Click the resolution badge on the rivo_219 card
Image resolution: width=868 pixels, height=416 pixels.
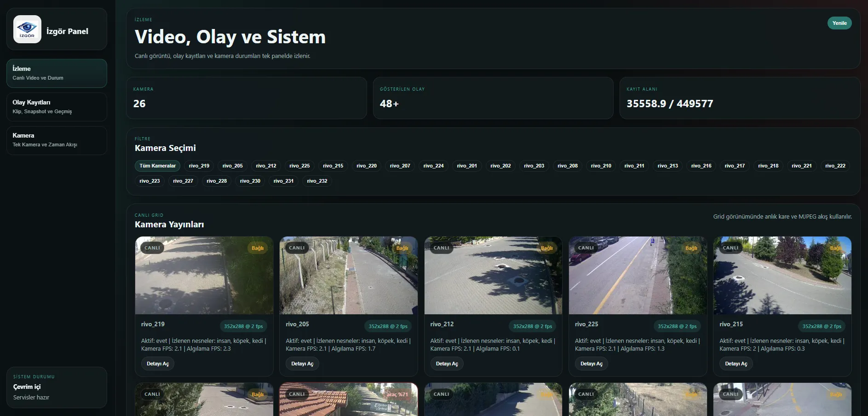(x=243, y=326)
